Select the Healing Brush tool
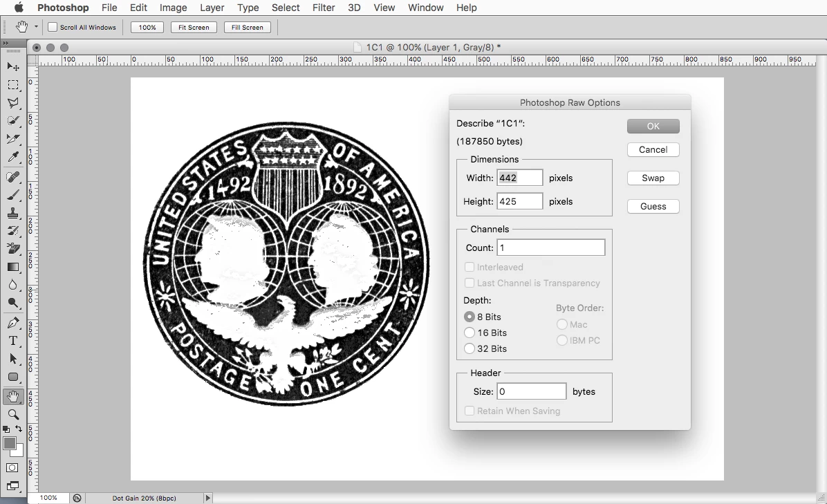 coord(13,177)
